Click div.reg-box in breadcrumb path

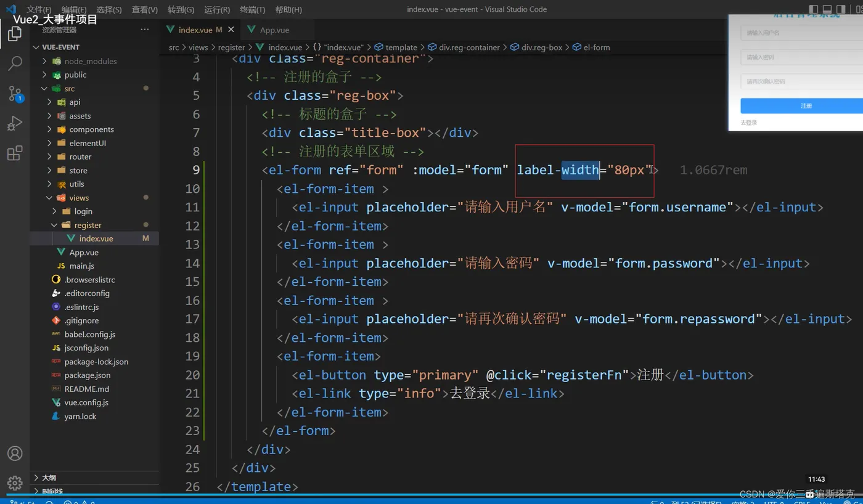click(x=541, y=47)
